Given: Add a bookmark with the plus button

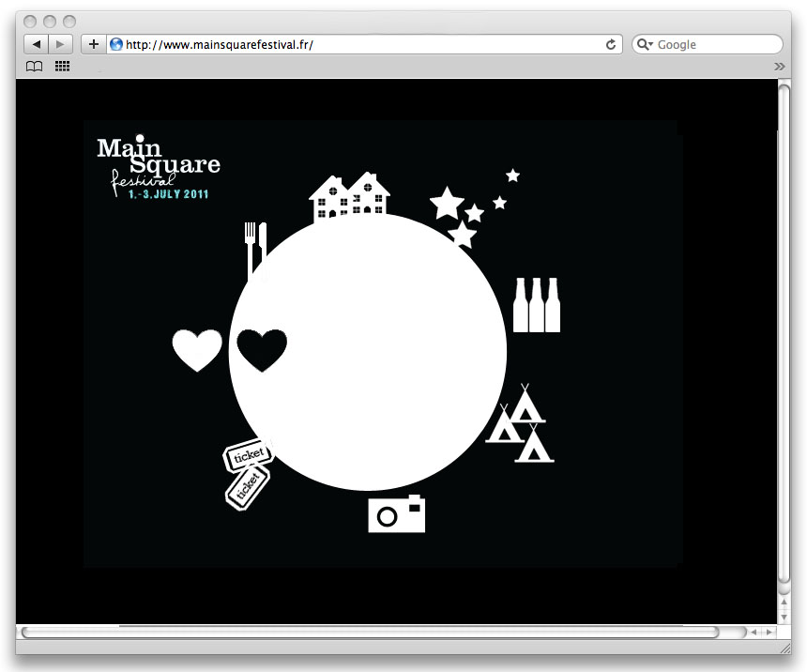Looking at the screenshot, I should 94,44.
